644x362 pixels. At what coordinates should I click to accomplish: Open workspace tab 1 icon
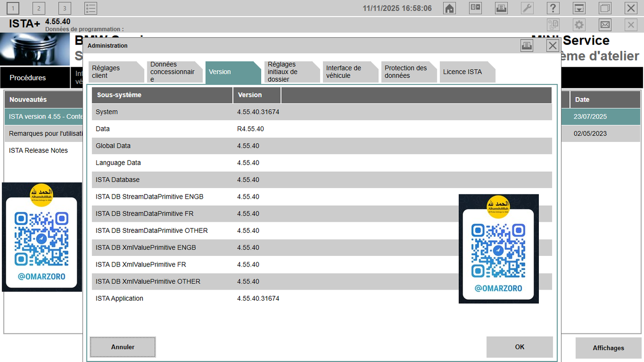(x=13, y=8)
